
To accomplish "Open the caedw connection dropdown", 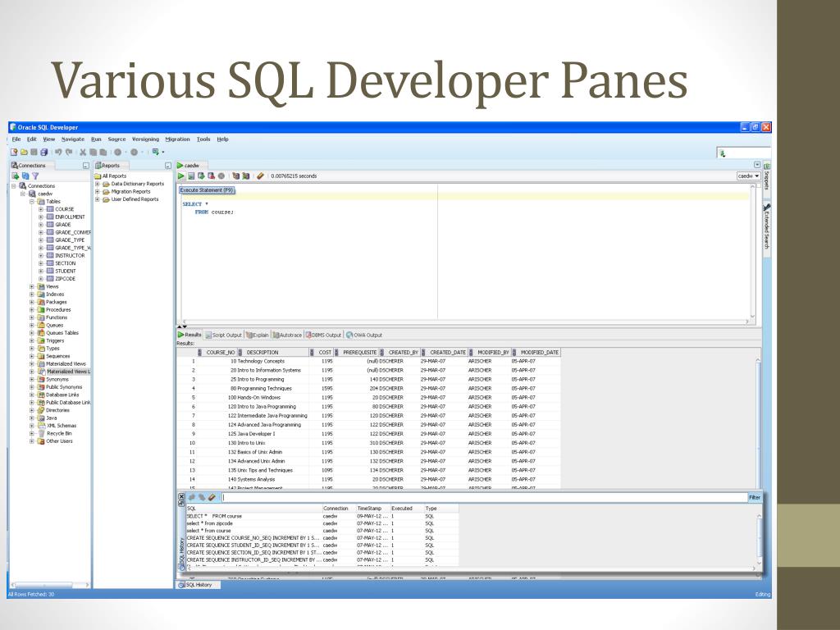I will (748, 176).
